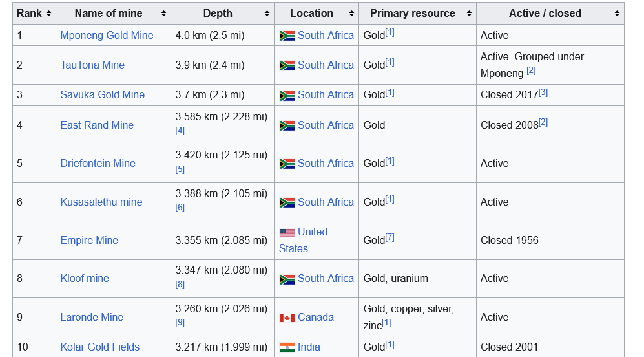Viewport: 644px width, 357px height.
Task: Click South Africa flag in Kloof mine row
Action: tap(287, 279)
